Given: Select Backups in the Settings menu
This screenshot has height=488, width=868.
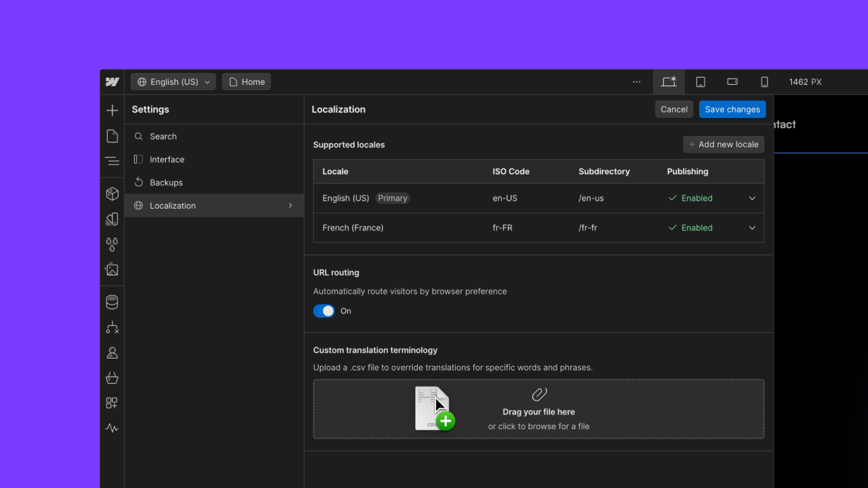Looking at the screenshot, I should pyautogui.click(x=166, y=183).
